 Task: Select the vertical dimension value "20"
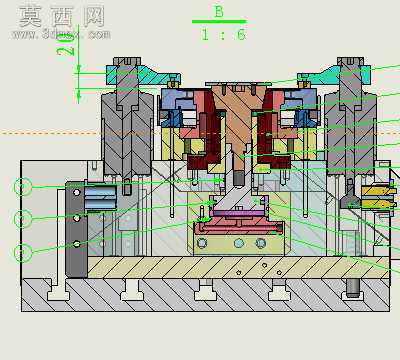tap(65, 45)
